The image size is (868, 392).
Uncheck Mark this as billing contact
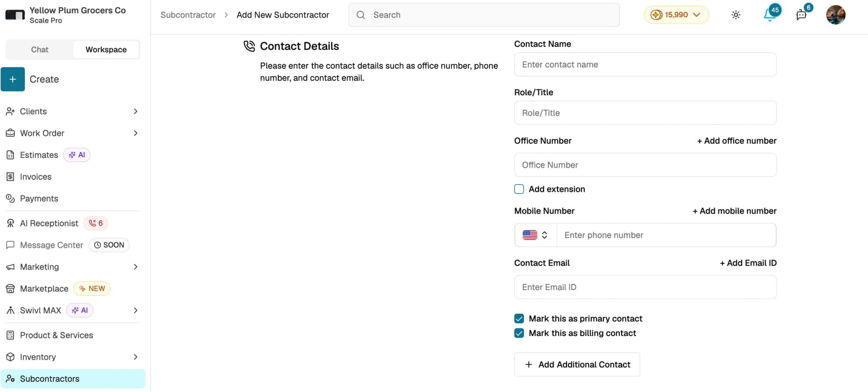coord(519,333)
